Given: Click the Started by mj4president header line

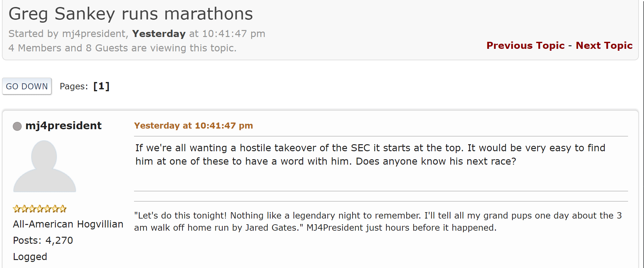Looking at the screenshot, I should [67, 33].
